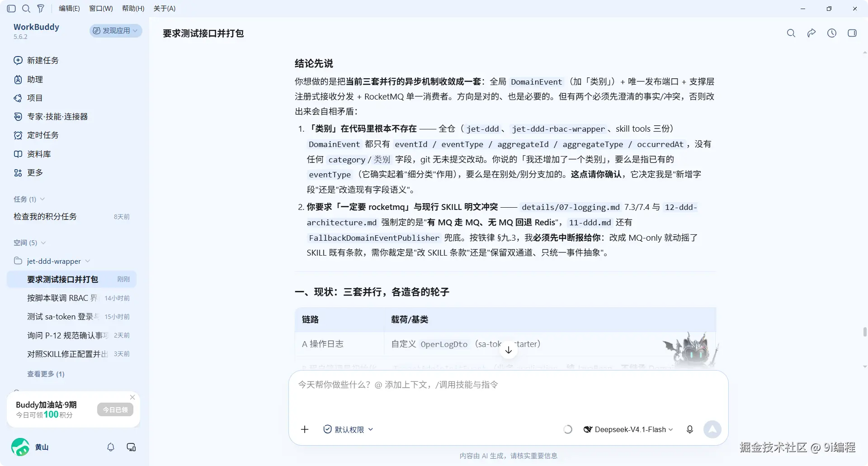Viewport: 868px width, 466px height.
Task: Click the chat scrollbar thumb
Action: click(x=865, y=332)
